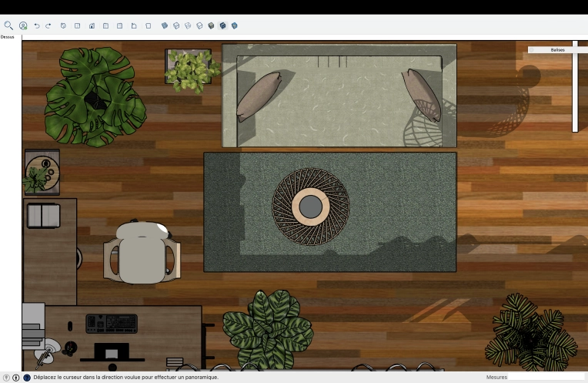Select the hidden line face style

tap(199, 25)
